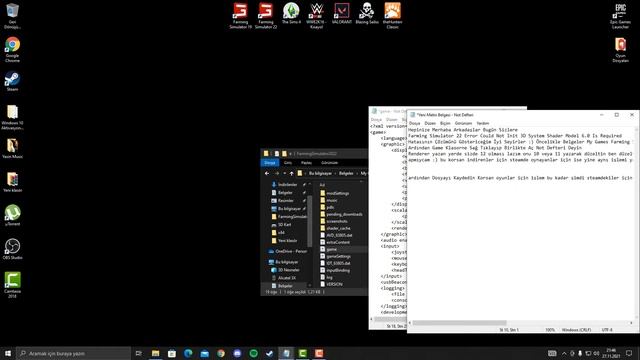This screenshot has width=640, height=360.
Task: Open Microsoft Edge from the taskbar
Action: coord(188,353)
